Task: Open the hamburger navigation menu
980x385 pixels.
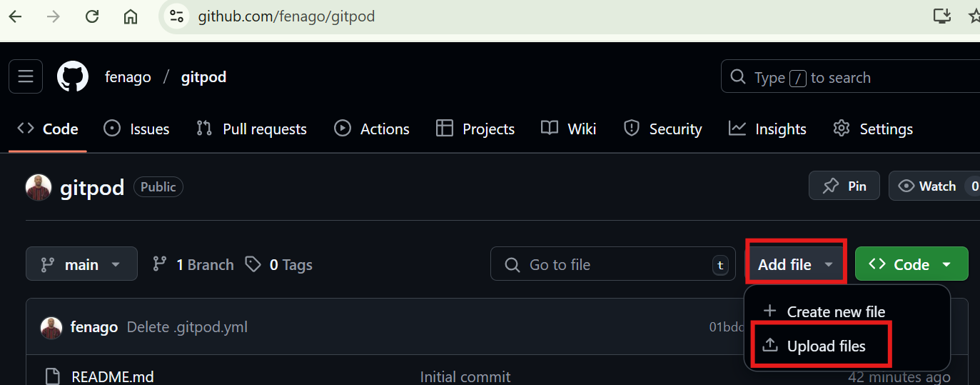Action: pos(26,76)
